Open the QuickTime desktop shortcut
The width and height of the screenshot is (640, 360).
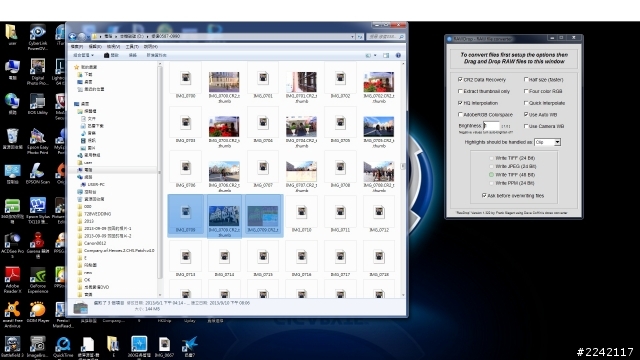click(63, 347)
